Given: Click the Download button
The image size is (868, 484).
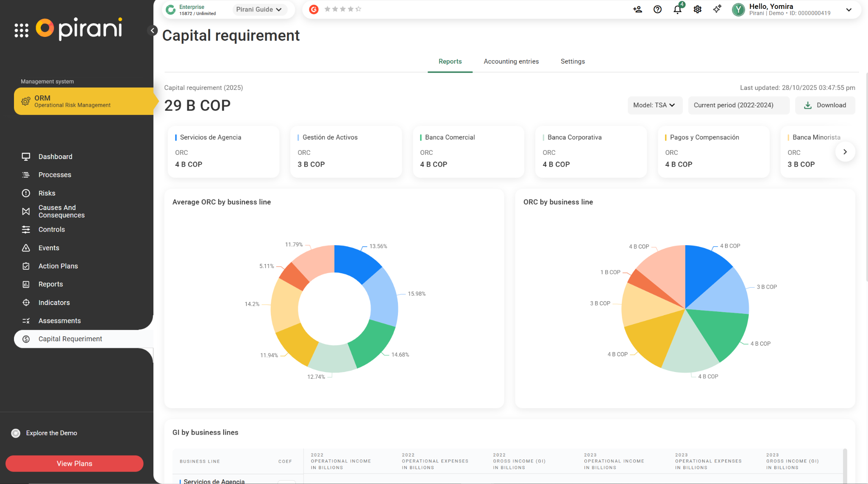Looking at the screenshot, I should (x=825, y=105).
